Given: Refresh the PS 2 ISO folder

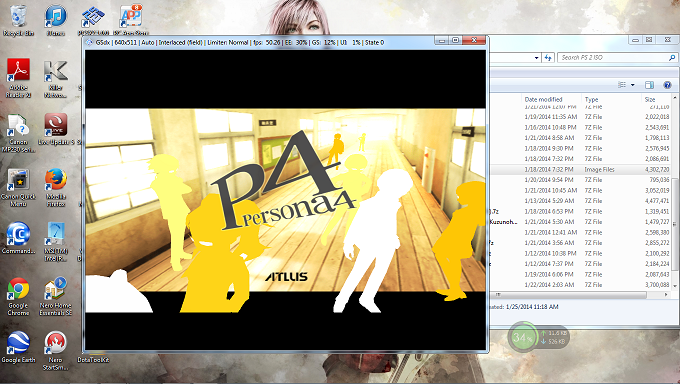Looking at the screenshot, I should tap(548, 58).
